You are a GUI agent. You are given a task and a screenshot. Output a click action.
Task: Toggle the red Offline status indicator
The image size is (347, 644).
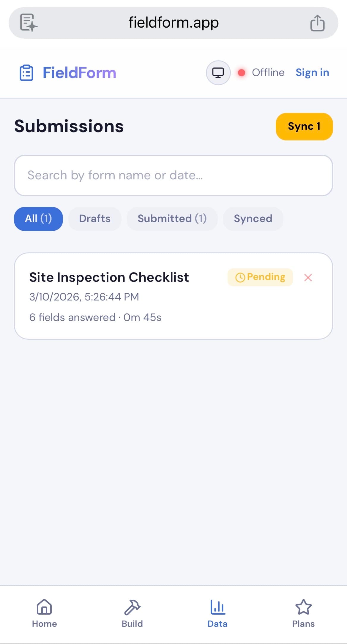point(242,72)
